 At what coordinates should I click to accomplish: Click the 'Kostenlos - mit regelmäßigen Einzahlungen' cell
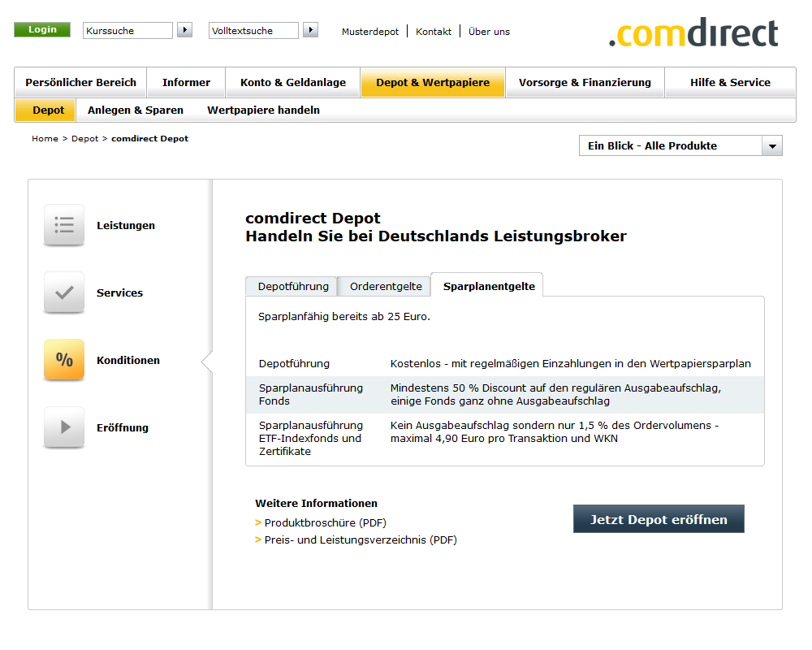[x=571, y=363]
